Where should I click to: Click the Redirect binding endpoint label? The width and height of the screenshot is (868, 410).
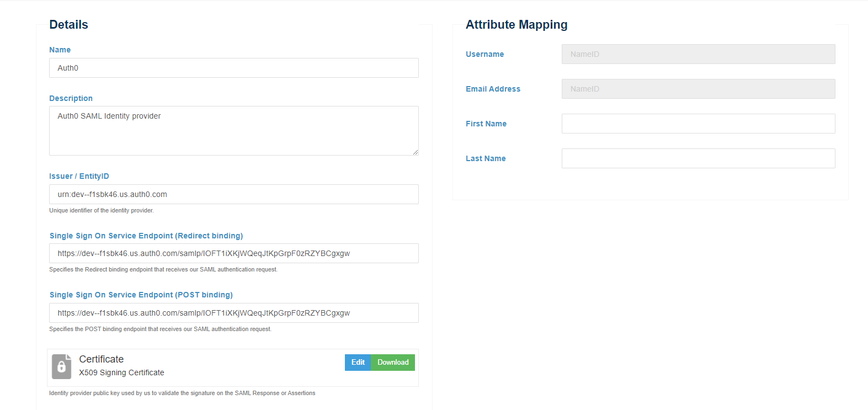point(146,236)
